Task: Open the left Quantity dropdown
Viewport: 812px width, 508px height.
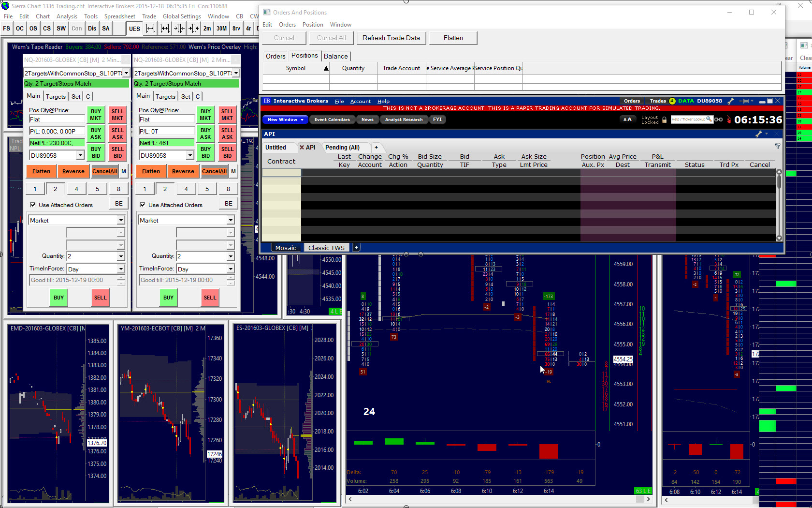Action: coord(121,256)
